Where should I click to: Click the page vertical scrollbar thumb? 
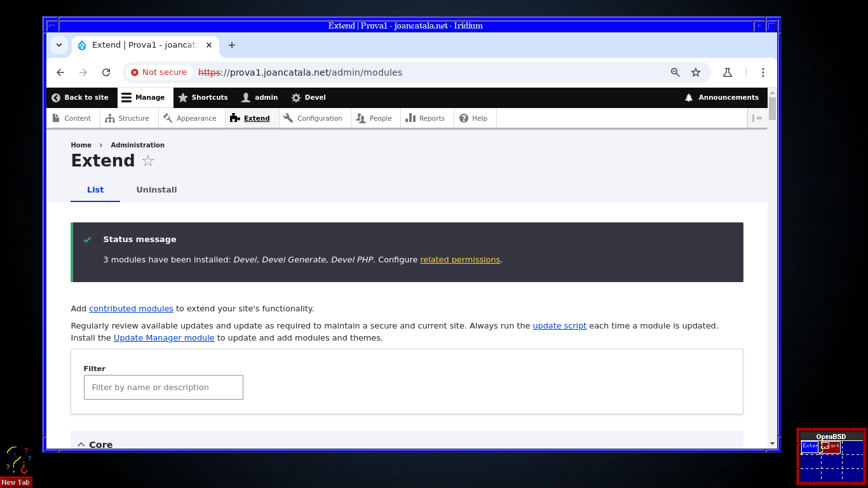[772, 108]
